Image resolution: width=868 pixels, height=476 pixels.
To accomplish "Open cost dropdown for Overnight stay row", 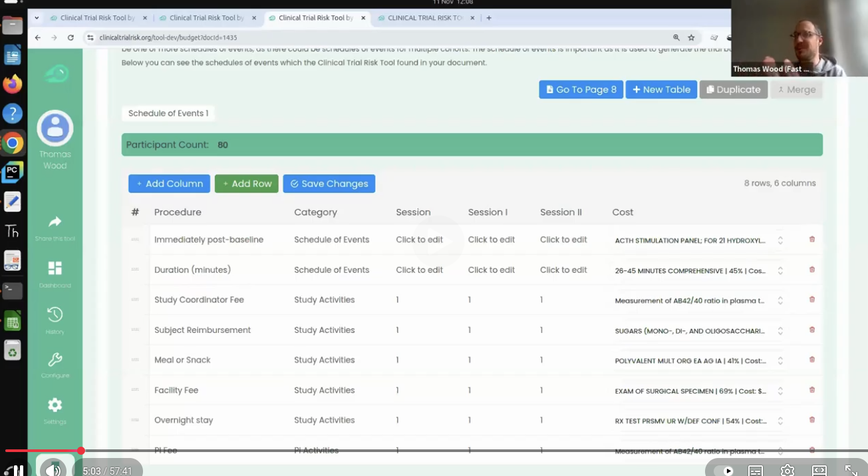I will click(780, 421).
